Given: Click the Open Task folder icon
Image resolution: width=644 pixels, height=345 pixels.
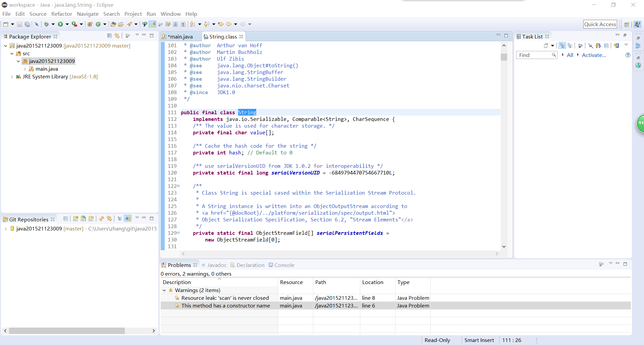Looking at the screenshot, I should [x=121, y=24].
